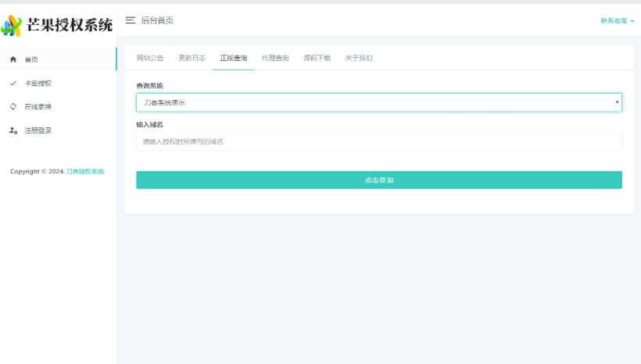Click the home icon in sidebar

coord(13,59)
